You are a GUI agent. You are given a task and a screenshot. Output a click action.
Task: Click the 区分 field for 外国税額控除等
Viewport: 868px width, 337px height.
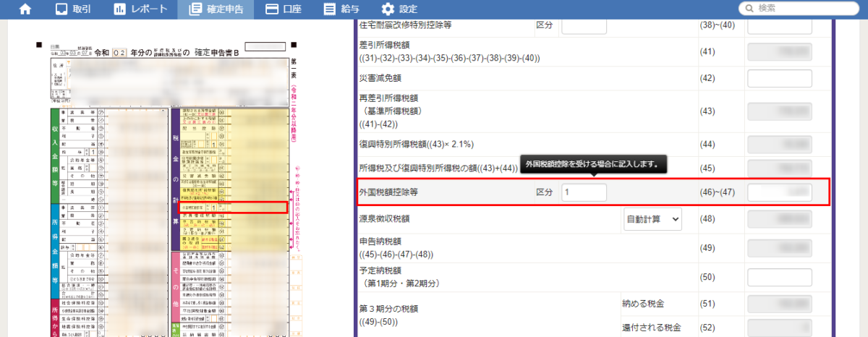pyautogui.click(x=584, y=192)
